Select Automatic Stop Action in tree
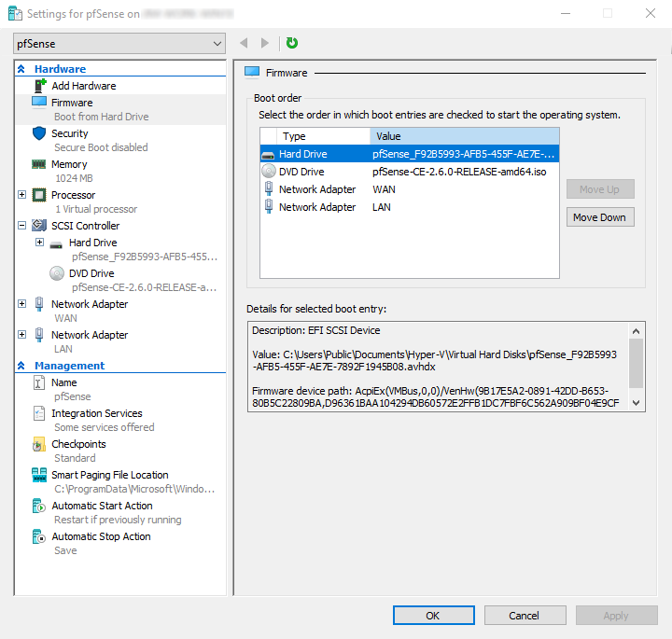This screenshot has width=672, height=639. tap(101, 536)
